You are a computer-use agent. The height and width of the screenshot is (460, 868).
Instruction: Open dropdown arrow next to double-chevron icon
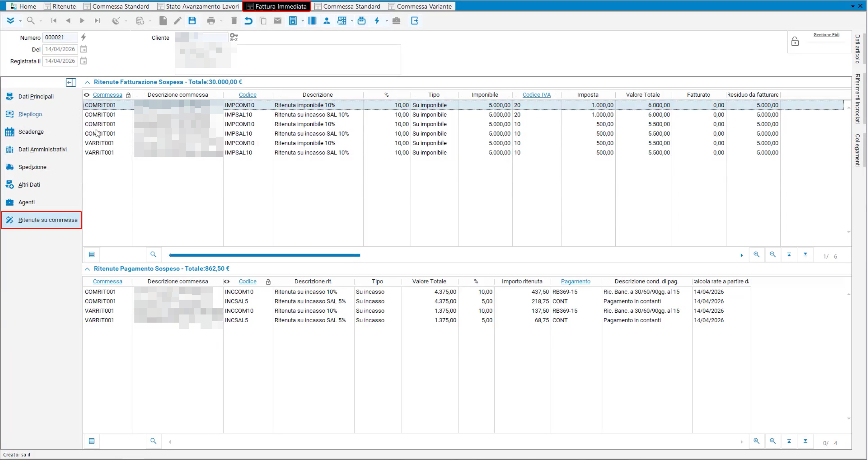[x=20, y=21]
